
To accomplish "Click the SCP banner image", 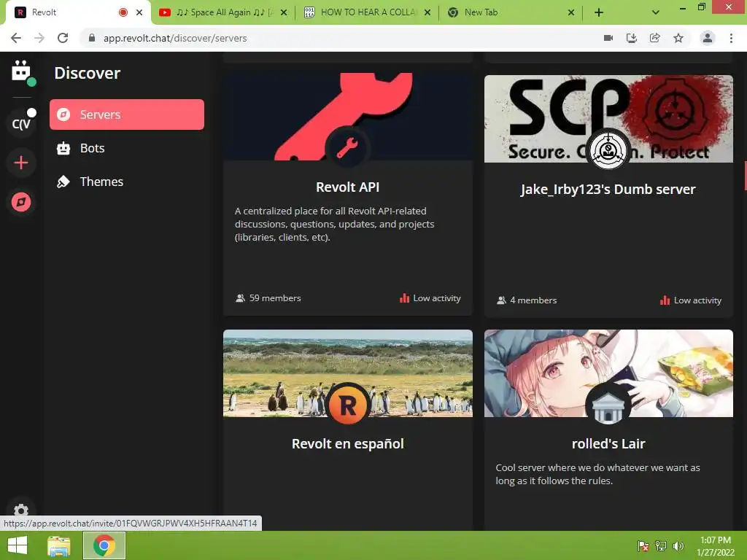I will 608,119.
